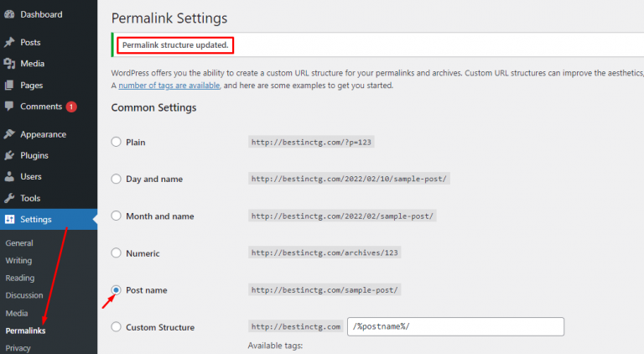Choose the Custom Structure radio button
The width and height of the screenshot is (644, 354).
pos(117,327)
